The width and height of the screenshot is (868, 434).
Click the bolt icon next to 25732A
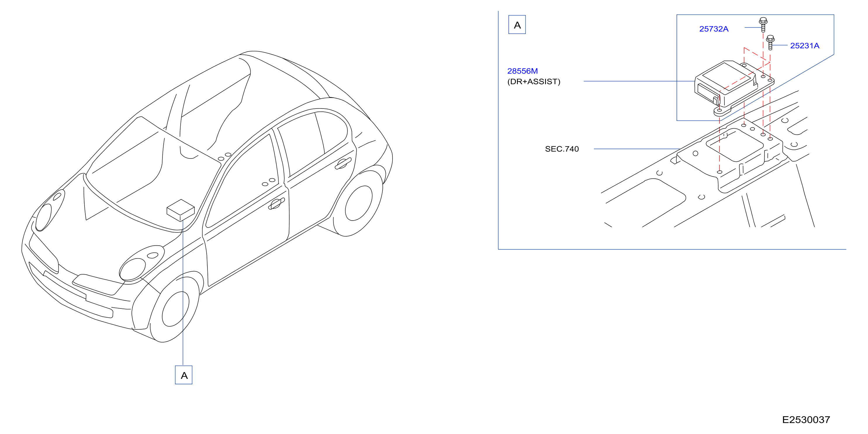click(763, 25)
